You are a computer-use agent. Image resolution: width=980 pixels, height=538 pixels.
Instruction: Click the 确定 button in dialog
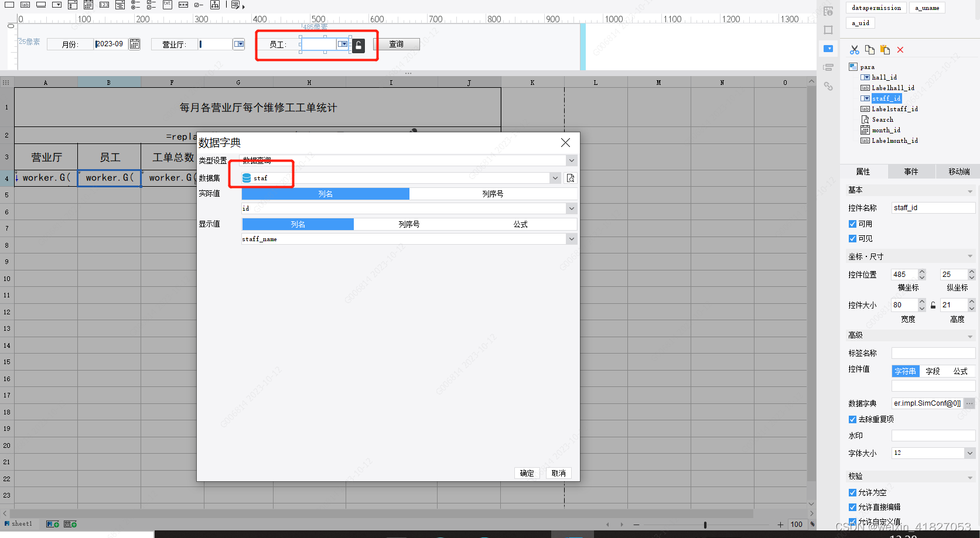pos(527,473)
